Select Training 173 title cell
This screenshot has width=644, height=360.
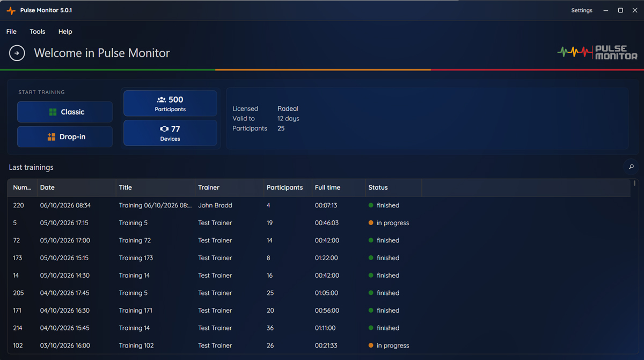pyautogui.click(x=136, y=258)
